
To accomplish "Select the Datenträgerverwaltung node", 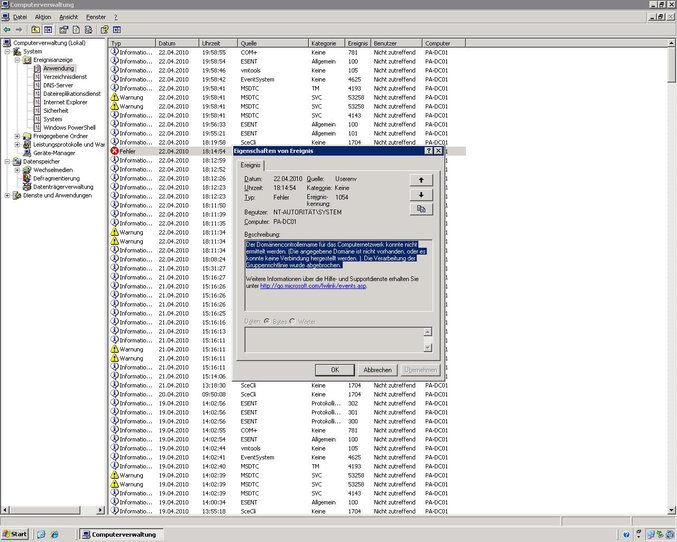I will coord(63,187).
